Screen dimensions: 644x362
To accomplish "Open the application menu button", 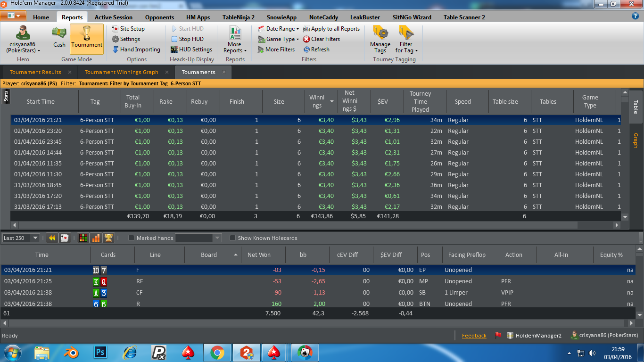I will click(13, 16).
